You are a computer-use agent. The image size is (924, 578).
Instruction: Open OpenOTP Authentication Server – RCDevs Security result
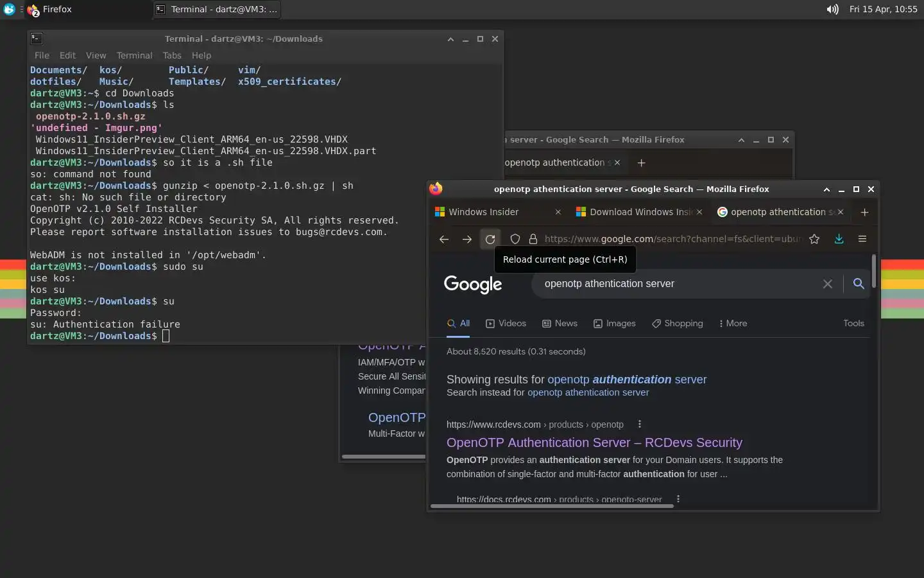(x=594, y=442)
